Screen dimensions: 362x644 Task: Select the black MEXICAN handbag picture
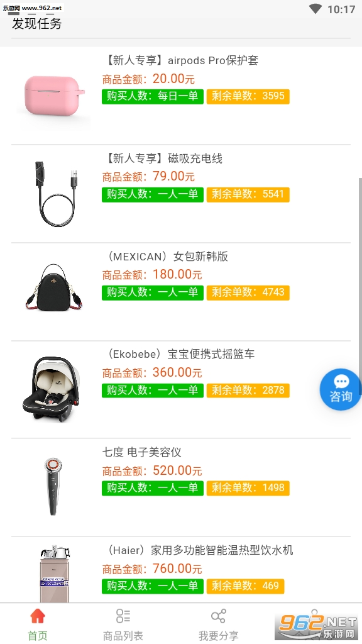click(54, 287)
